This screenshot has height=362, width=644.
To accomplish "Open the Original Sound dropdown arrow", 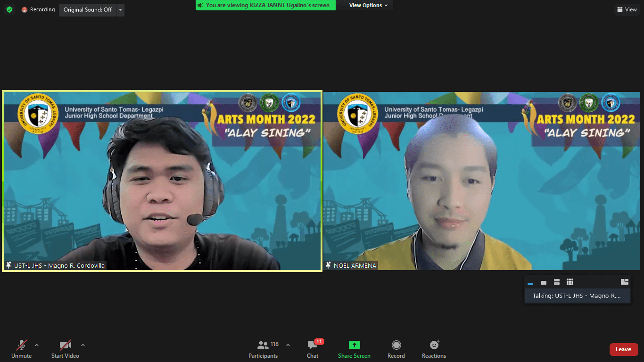I will (120, 9).
